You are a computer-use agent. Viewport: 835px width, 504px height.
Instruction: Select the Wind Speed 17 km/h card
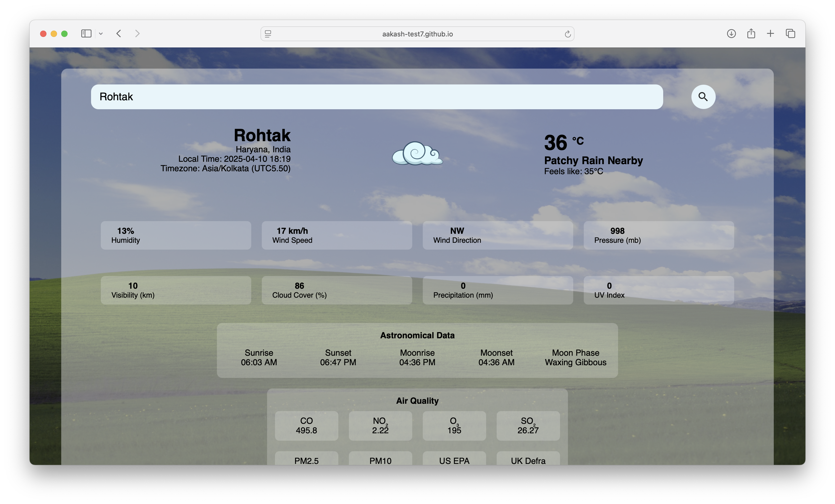pos(336,236)
